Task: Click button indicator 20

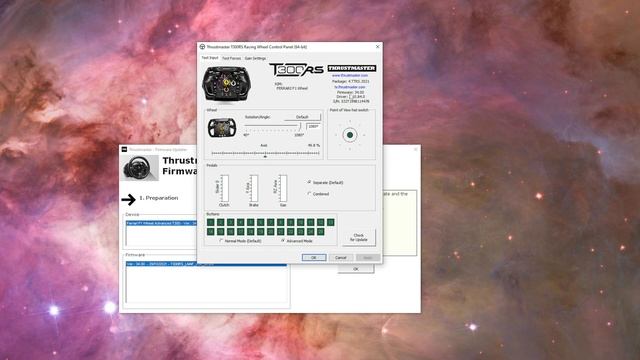Action: 271,231
